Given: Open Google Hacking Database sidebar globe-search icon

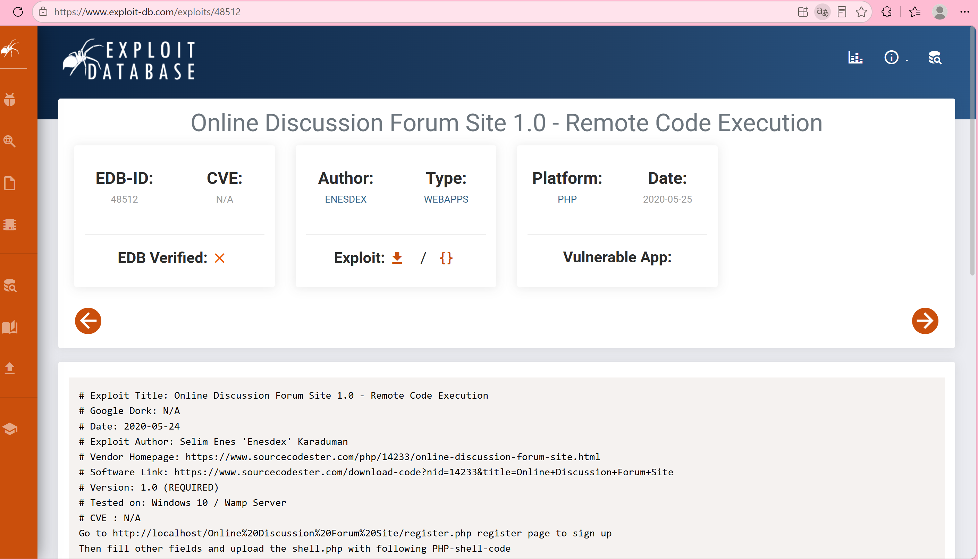Looking at the screenshot, I should click(x=10, y=141).
